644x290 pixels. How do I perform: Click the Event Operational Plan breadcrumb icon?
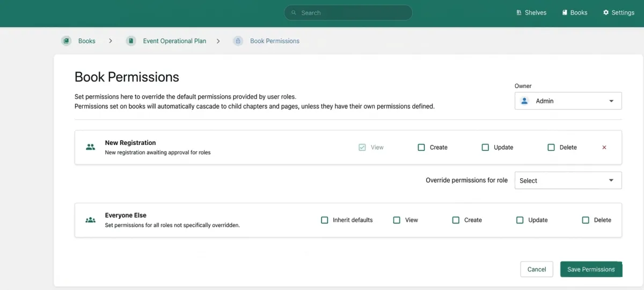point(131,41)
